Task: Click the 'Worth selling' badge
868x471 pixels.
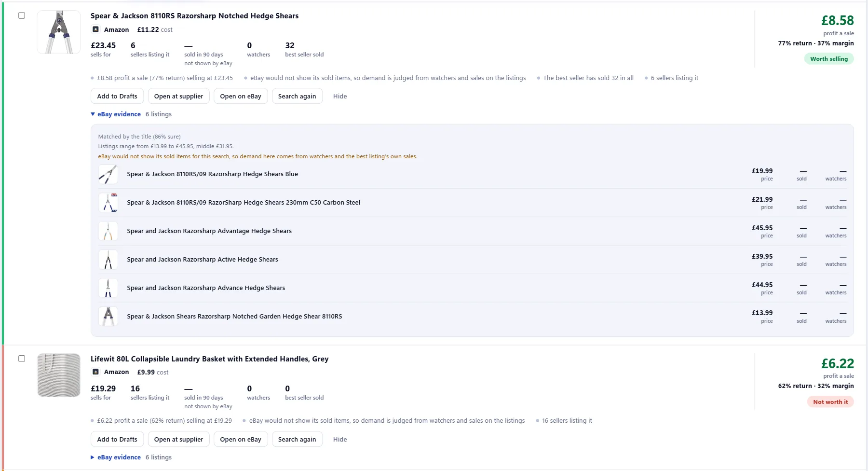Action: [829, 59]
